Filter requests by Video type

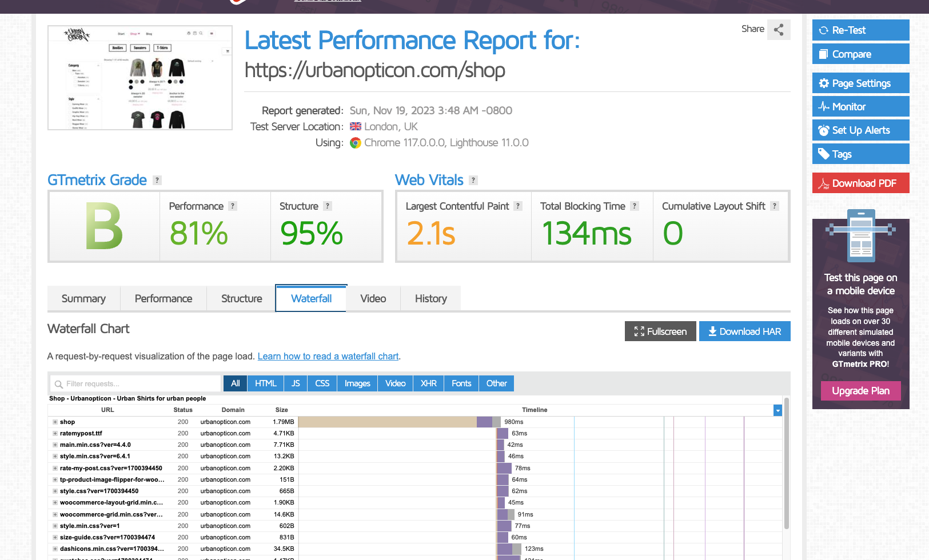(395, 383)
